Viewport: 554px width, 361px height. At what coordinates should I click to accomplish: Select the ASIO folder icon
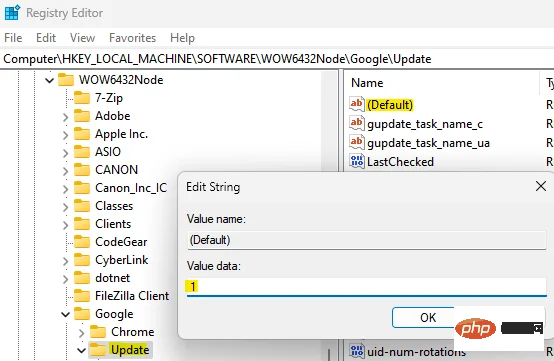click(82, 152)
